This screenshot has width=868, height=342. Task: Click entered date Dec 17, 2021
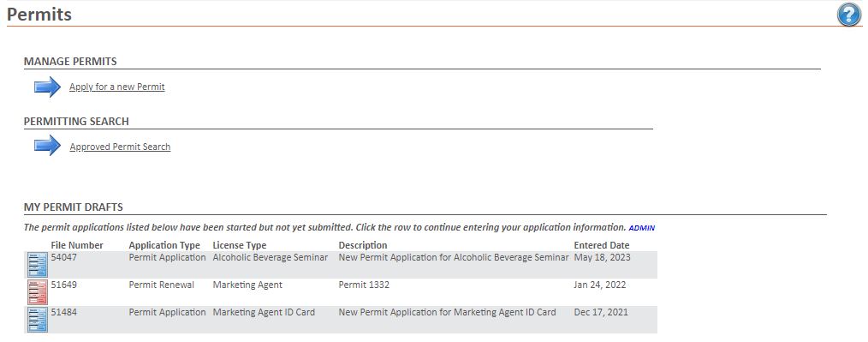[x=601, y=312]
